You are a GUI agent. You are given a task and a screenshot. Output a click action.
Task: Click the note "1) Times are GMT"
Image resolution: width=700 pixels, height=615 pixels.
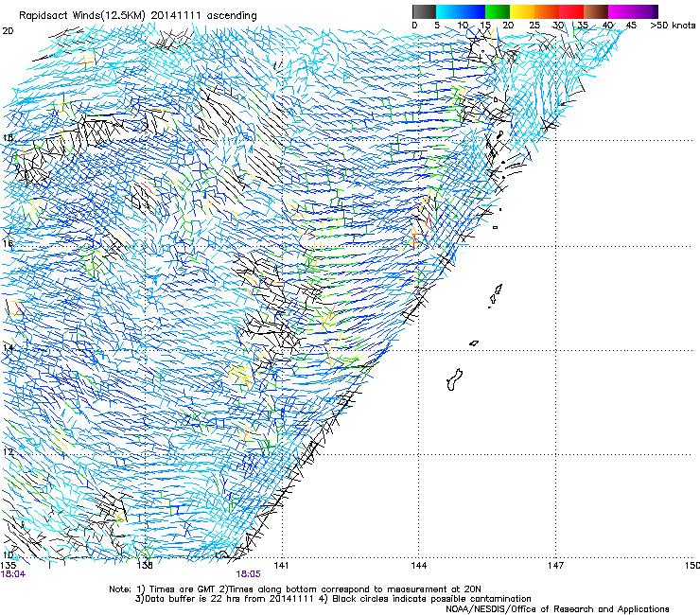(x=176, y=589)
